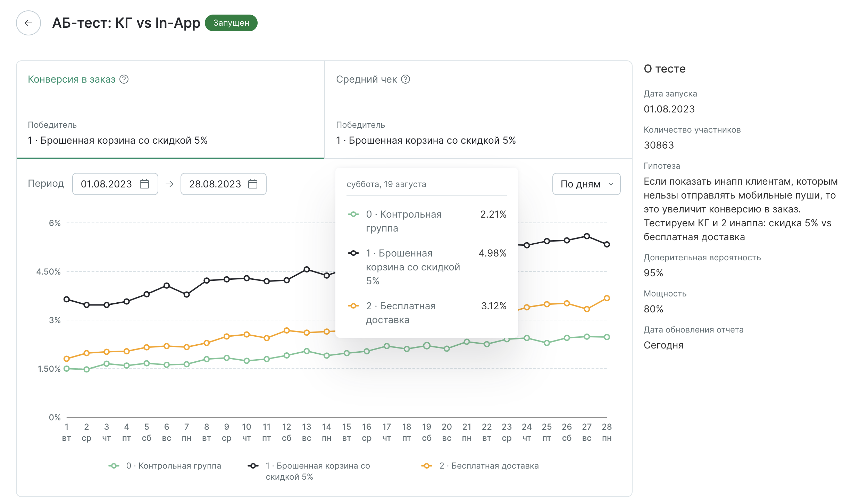Screen dimensions: 852x504
Task: Open help icon next to Средний чек
Action: click(406, 79)
